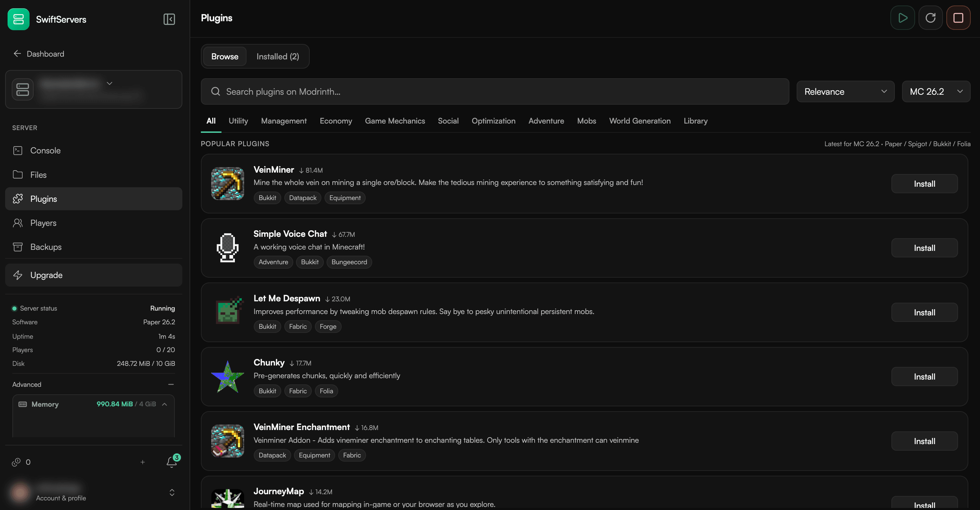The height and width of the screenshot is (510, 980).
Task: Install the Chunky plugin
Action: (x=924, y=376)
